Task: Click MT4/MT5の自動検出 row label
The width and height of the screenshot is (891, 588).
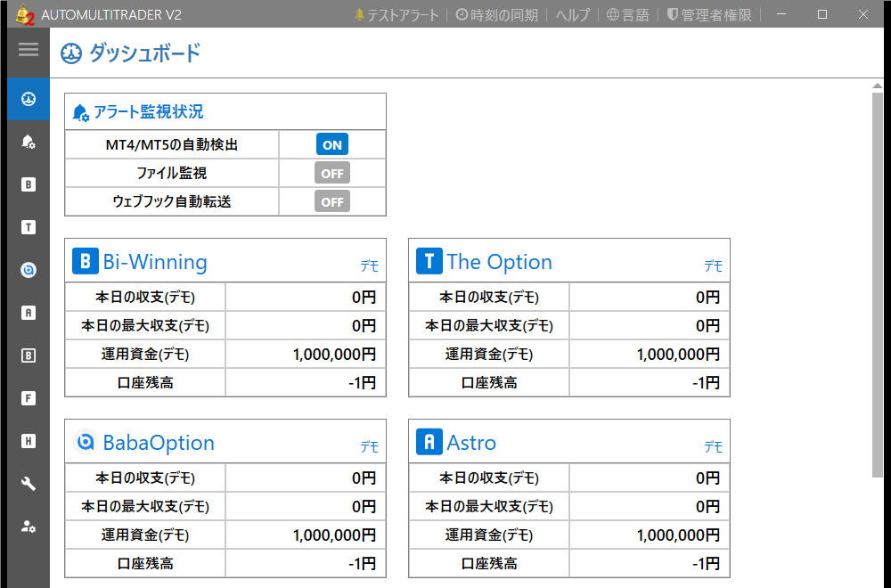Action: click(172, 145)
